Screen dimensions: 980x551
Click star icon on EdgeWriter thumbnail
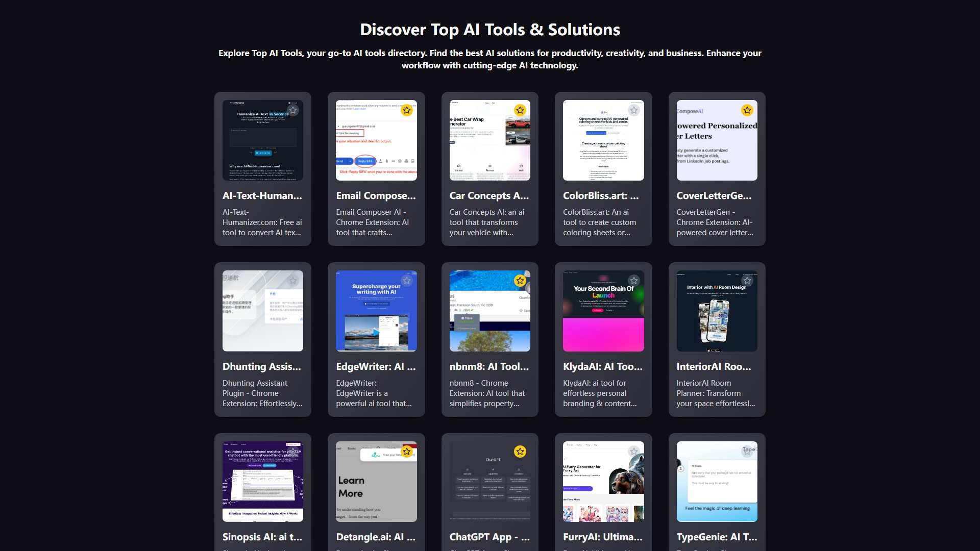click(x=406, y=281)
